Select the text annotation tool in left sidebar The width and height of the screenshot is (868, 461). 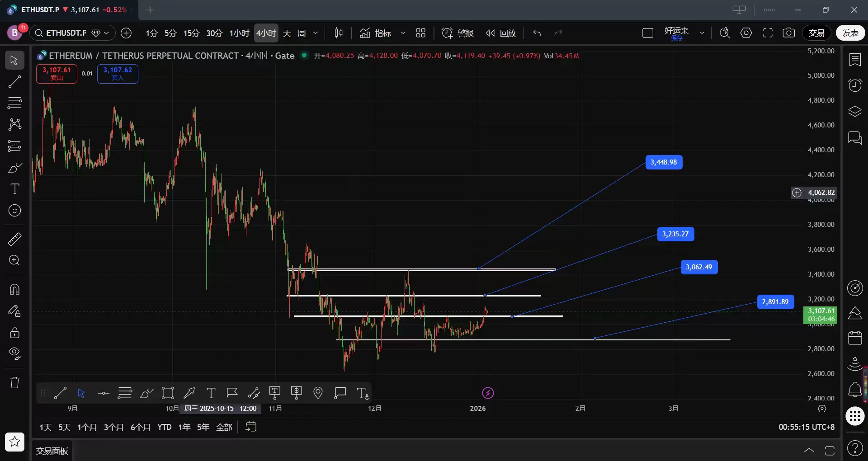pyautogui.click(x=14, y=189)
